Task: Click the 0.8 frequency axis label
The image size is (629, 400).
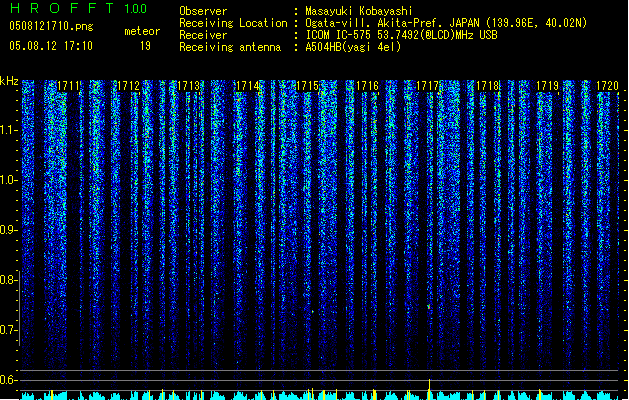Action: [x=8, y=280]
